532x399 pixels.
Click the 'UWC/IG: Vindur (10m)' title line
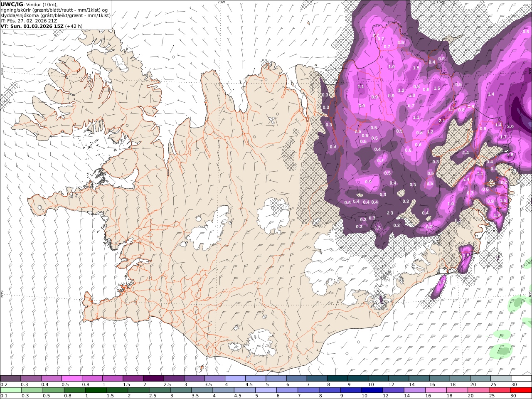coord(29,4)
